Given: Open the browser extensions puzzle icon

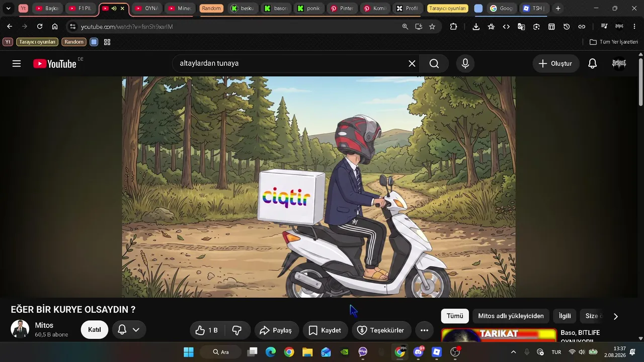Looking at the screenshot, I should point(453,27).
